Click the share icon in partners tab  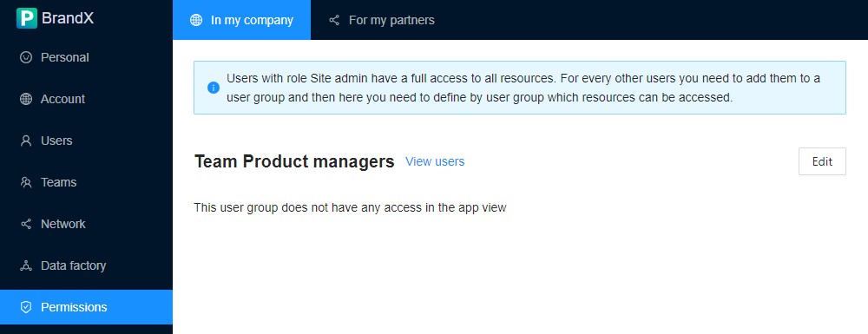coord(334,21)
